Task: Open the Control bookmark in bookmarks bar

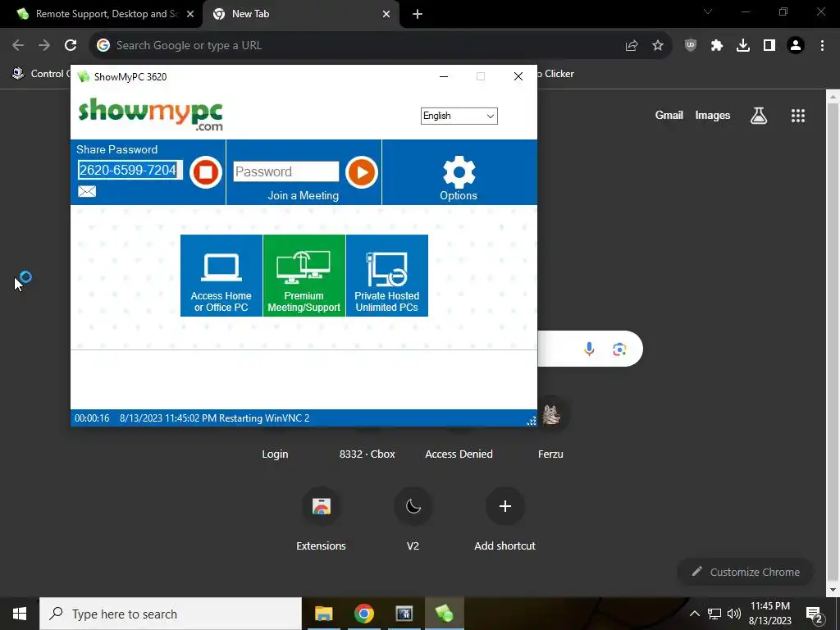Action: (x=41, y=74)
